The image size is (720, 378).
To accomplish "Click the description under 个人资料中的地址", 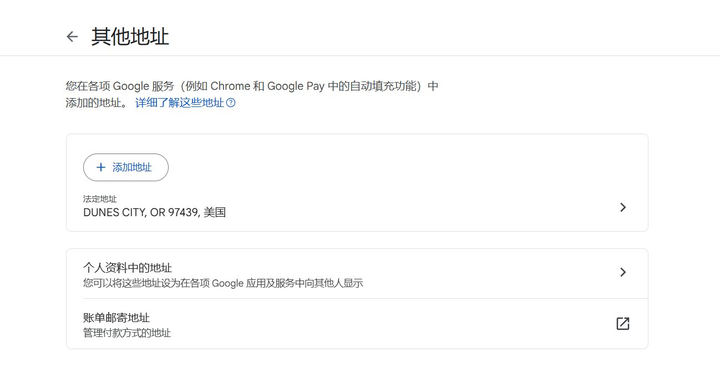I will coord(223,283).
